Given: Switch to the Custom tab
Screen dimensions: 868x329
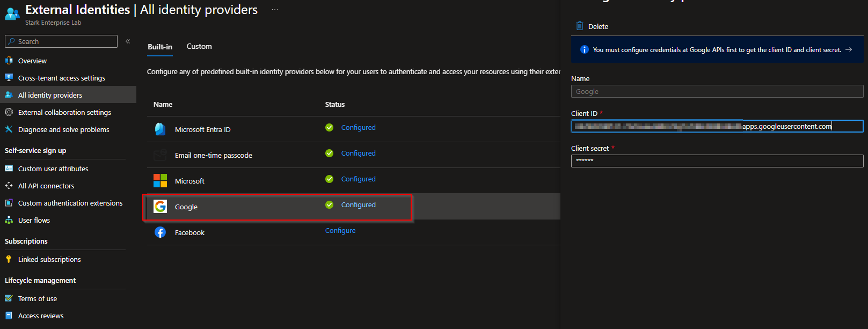Looking at the screenshot, I should tap(199, 47).
